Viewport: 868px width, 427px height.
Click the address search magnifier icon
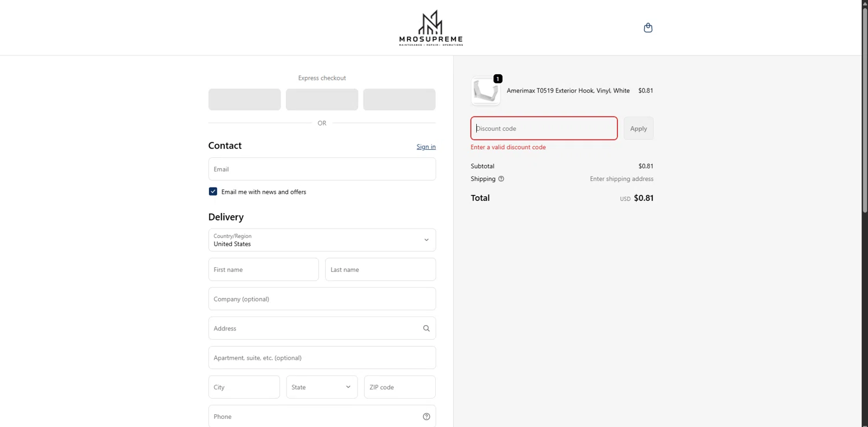click(426, 329)
